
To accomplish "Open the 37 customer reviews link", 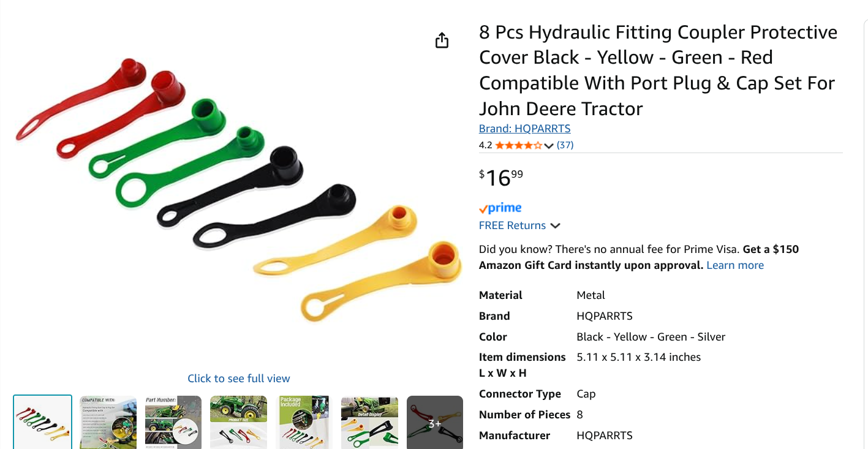I will tap(565, 145).
